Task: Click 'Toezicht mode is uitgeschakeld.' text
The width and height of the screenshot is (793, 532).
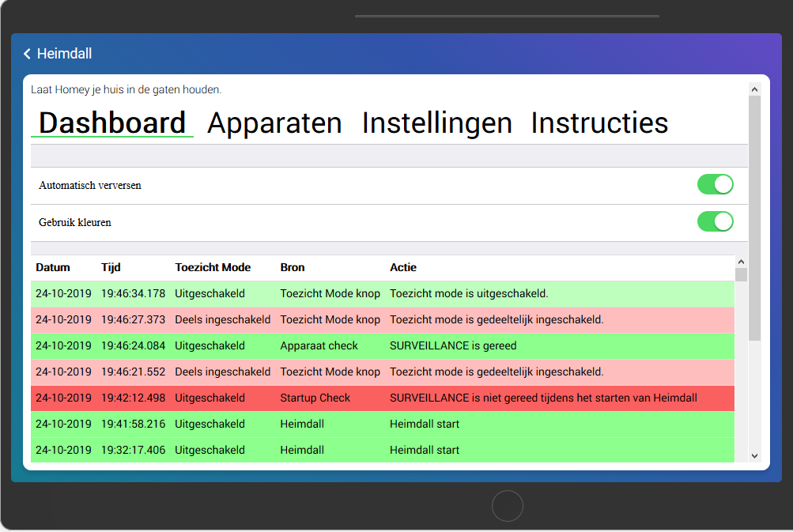Action: (x=469, y=294)
